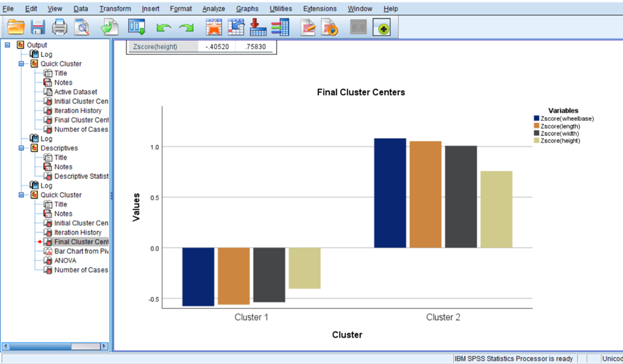Click outline scrollbar left arrow
The height and width of the screenshot is (364, 623).
[6, 346]
